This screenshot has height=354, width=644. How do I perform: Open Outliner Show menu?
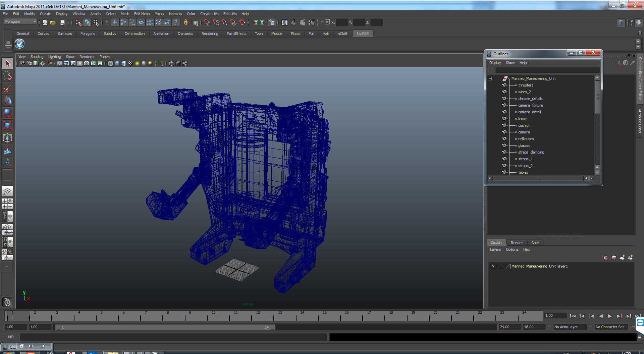point(510,63)
